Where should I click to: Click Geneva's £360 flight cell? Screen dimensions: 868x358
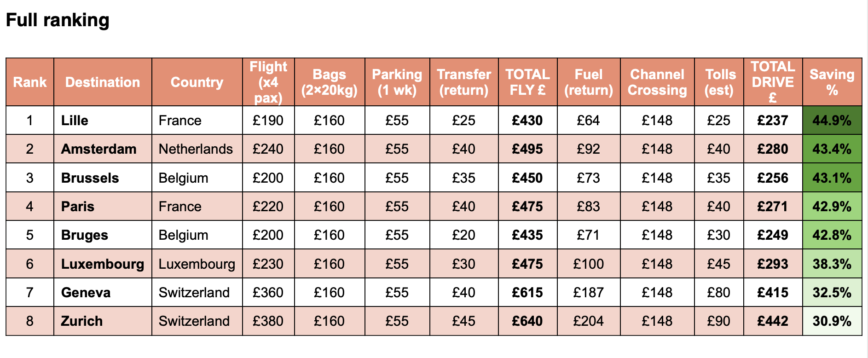[268, 292]
